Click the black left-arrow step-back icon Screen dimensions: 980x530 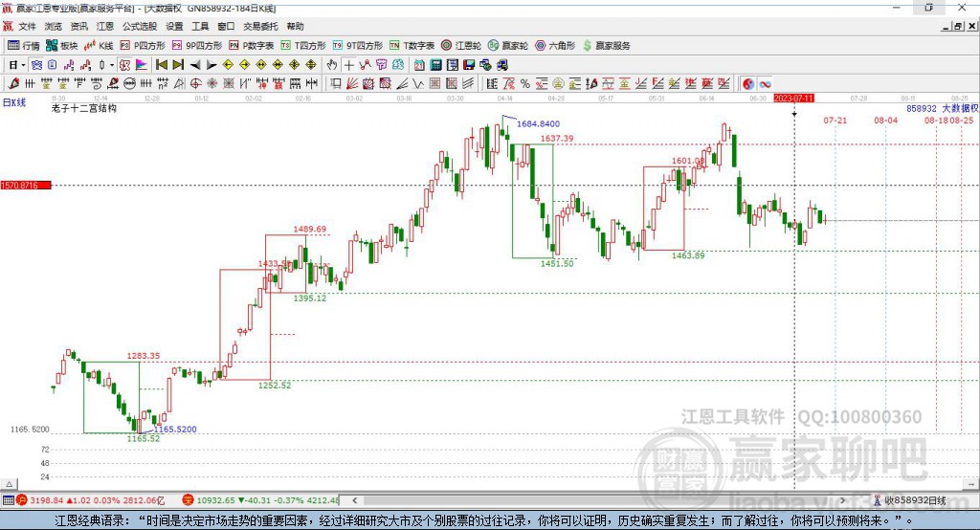click(x=195, y=65)
